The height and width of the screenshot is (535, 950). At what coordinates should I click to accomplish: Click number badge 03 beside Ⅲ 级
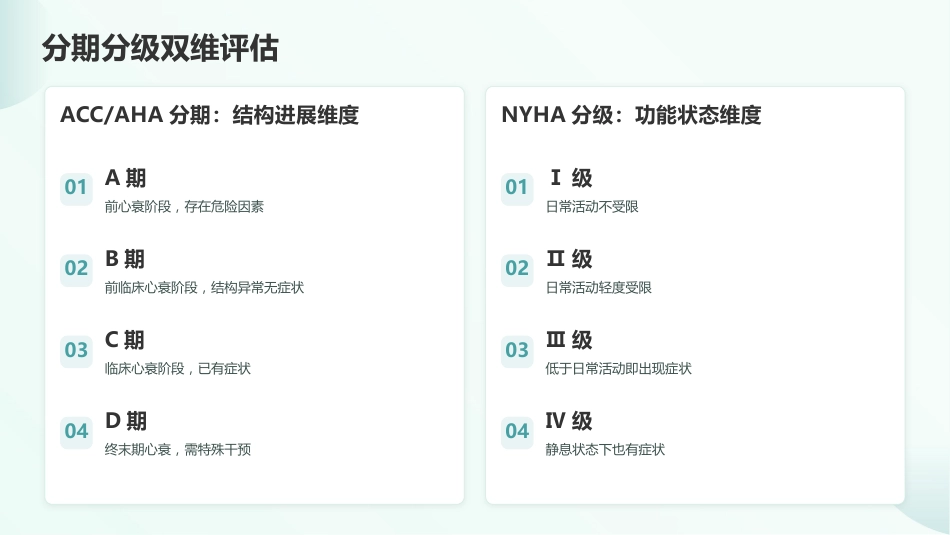(x=517, y=351)
